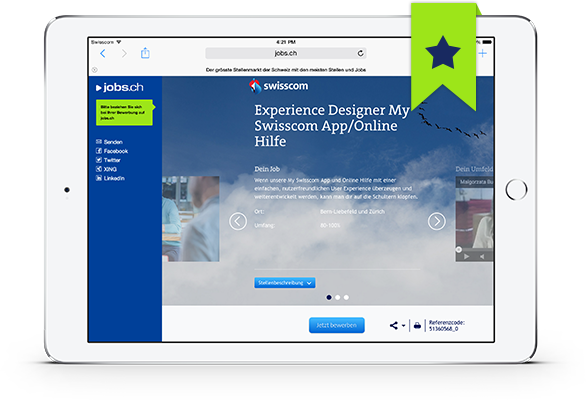Select the second carousel dot
Viewport: 586px width, 400px height.
[338, 298]
